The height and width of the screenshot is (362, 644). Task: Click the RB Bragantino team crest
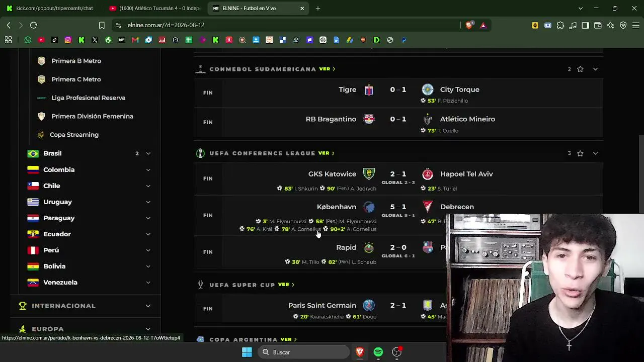[x=369, y=119]
